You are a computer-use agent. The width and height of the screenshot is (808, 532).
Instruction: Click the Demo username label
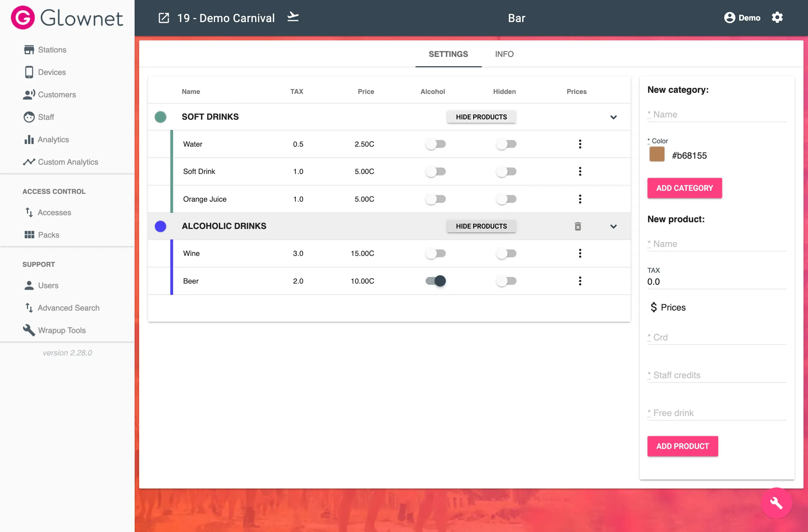pos(749,18)
